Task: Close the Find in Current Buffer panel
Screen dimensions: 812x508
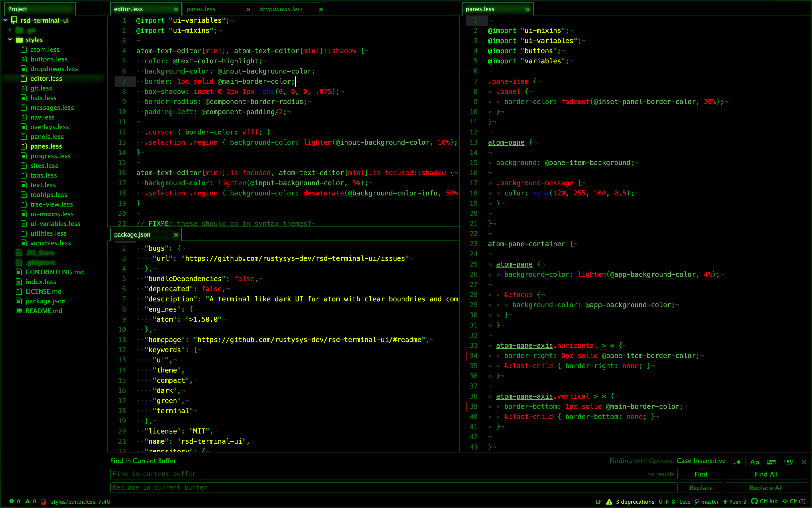Action: (804, 462)
